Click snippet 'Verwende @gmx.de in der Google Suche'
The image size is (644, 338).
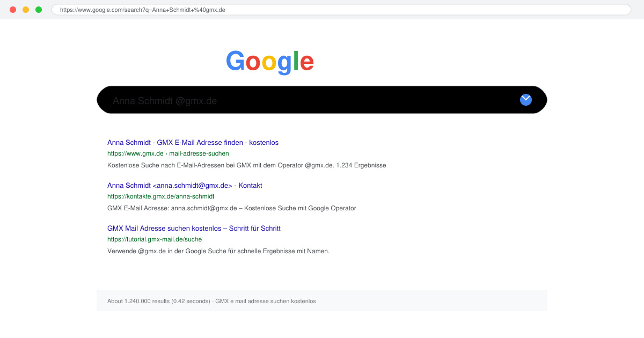click(218, 251)
